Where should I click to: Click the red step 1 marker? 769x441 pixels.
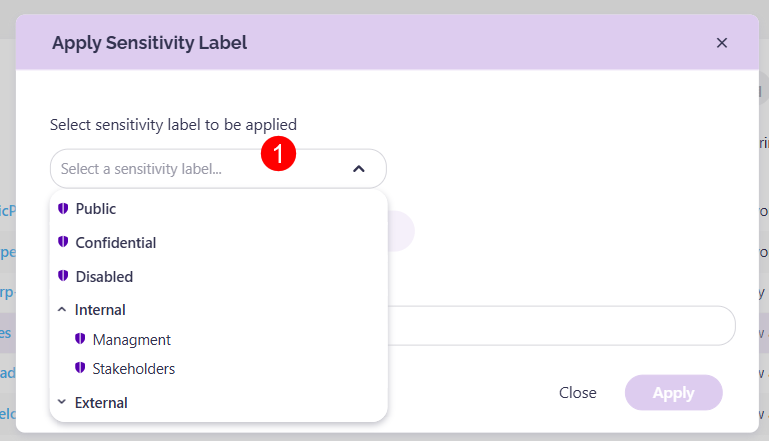278,153
